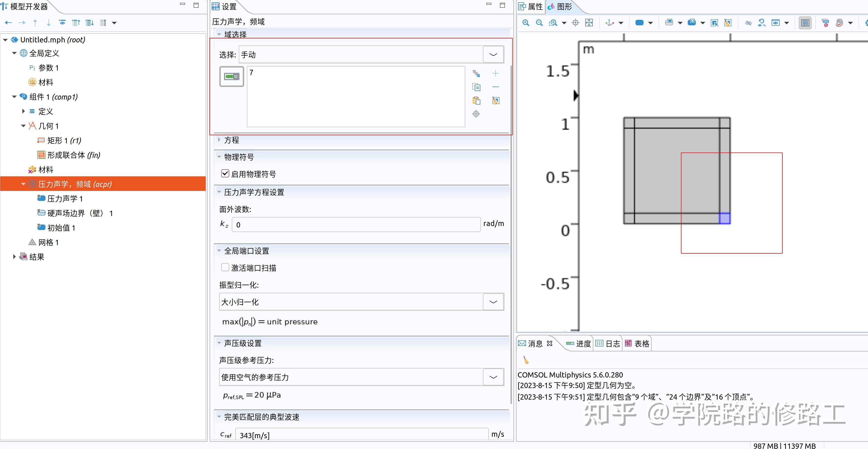
Task: Click the paste selection clipboard icon
Action: [x=476, y=101]
